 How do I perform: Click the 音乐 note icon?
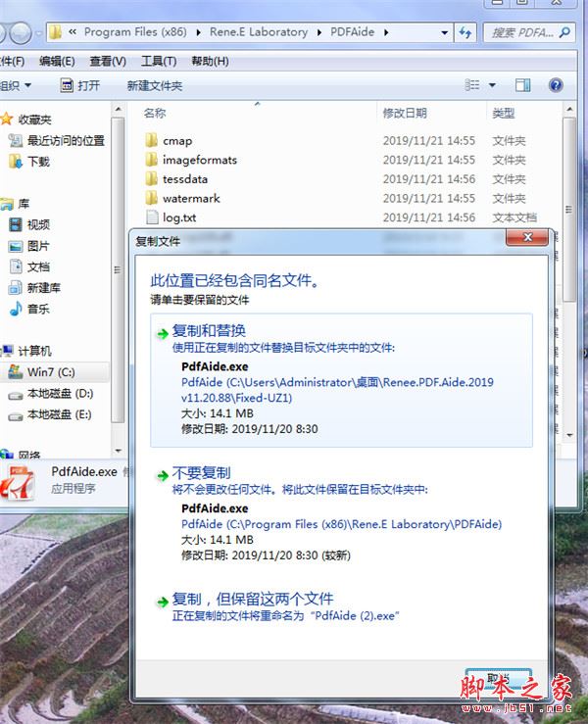(16, 309)
